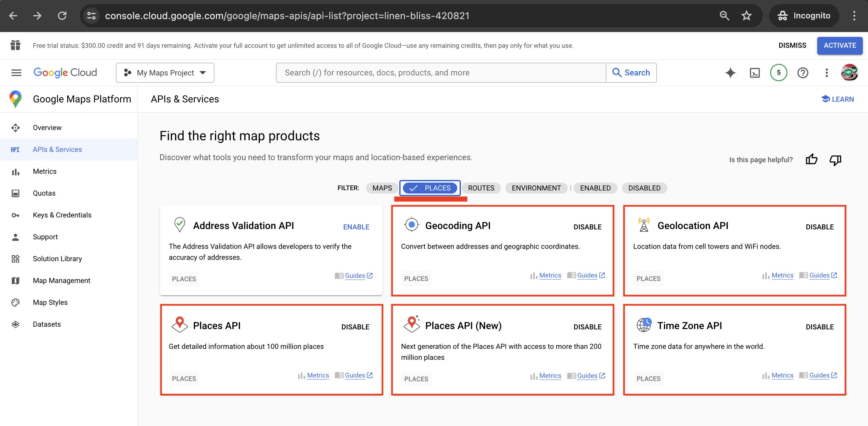Click the ACTIVATE button in the trial banner
868x426 pixels.
[x=840, y=45]
